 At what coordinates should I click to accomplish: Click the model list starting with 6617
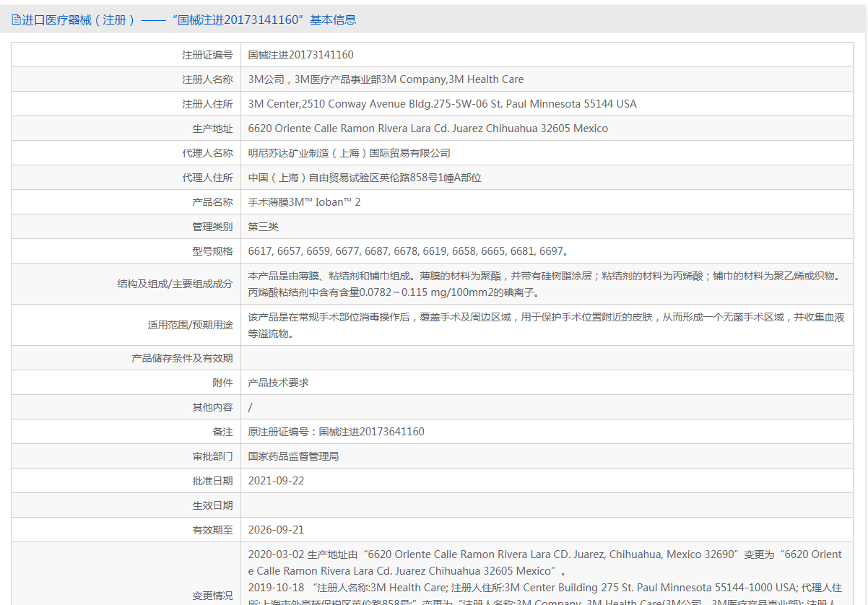[x=409, y=251]
